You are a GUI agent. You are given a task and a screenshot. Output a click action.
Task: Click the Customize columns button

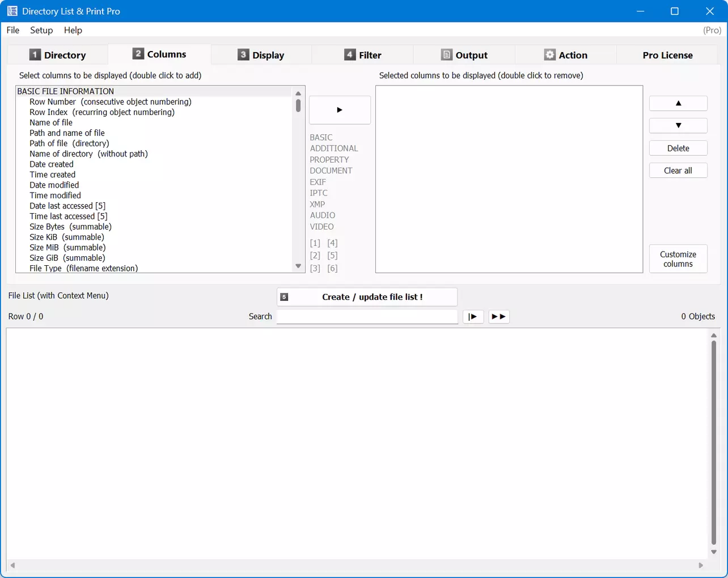click(678, 259)
